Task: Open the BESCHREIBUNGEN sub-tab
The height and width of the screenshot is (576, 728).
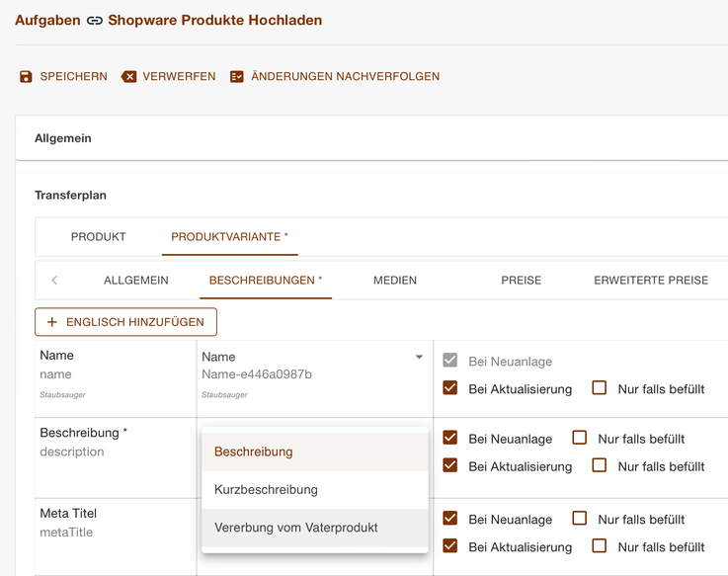Action: (266, 281)
